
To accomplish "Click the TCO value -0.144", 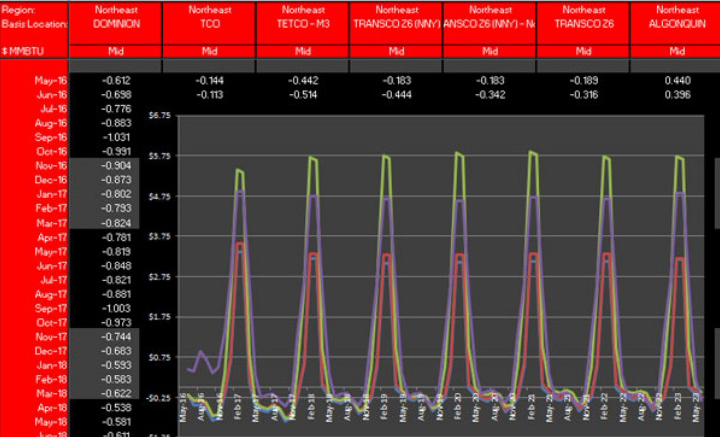I will click(x=209, y=81).
